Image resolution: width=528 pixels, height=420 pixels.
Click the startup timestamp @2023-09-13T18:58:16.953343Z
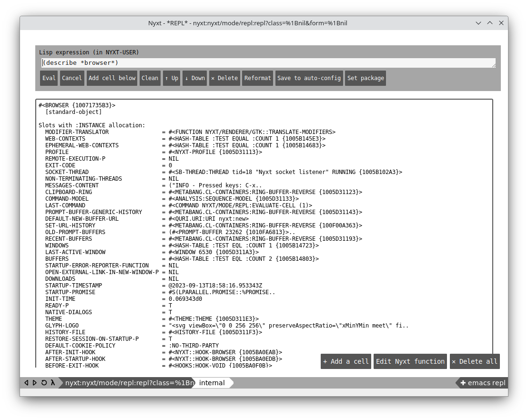(x=215, y=286)
